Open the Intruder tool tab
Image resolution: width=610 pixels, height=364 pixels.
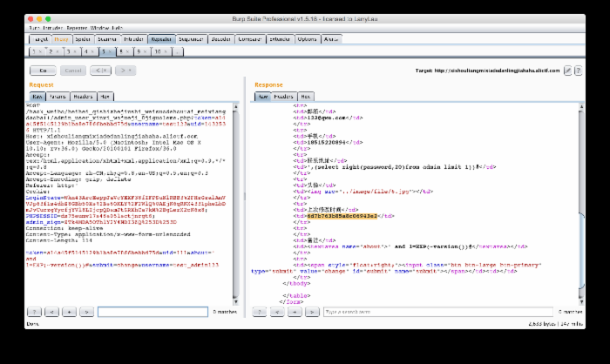click(x=134, y=39)
